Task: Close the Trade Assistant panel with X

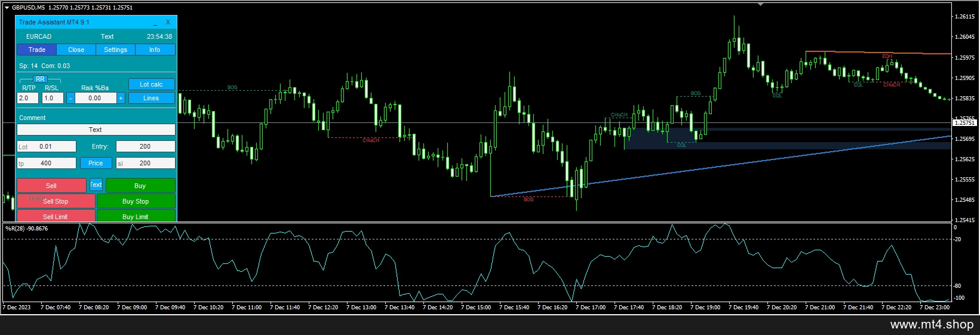Action: click(168, 22)
